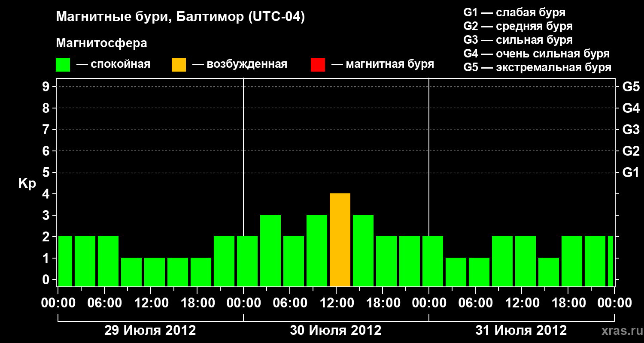Viewport: 644px width, 343px height.
Task: Click the date label "31 Июля 2012"
Action: click(521, 331)
